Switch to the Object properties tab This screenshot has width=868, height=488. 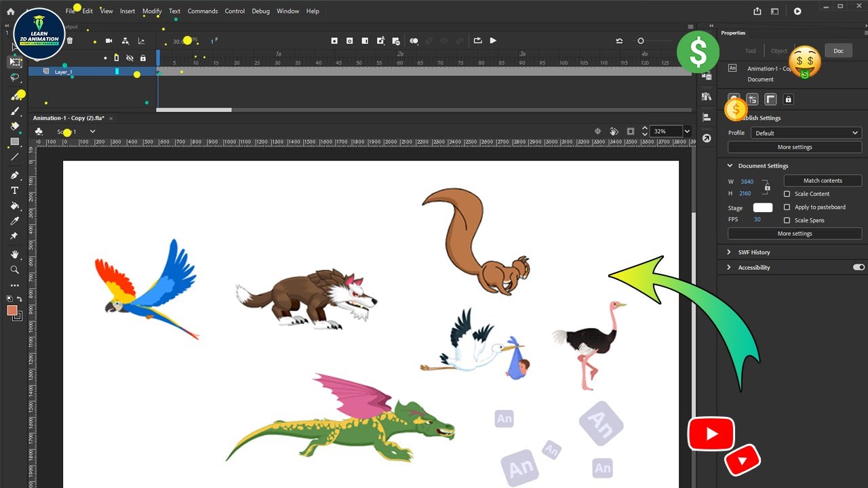[779, 51]
